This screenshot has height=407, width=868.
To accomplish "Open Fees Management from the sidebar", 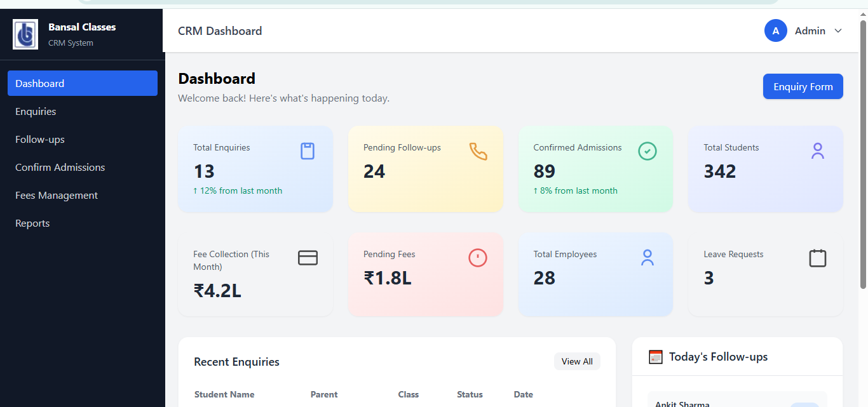I will pos(57,196).
